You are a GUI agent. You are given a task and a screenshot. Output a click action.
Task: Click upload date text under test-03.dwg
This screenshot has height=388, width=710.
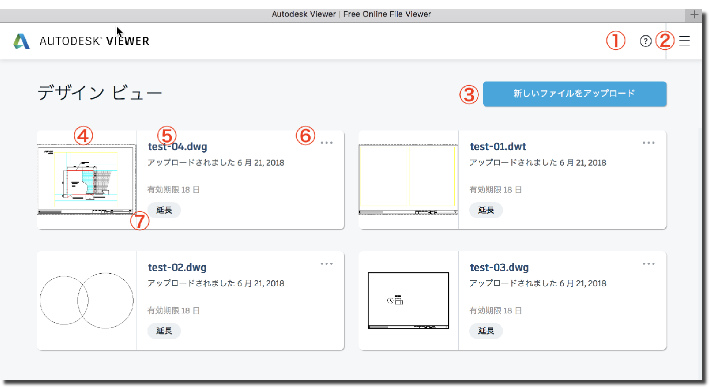click(x=538, y=283)
